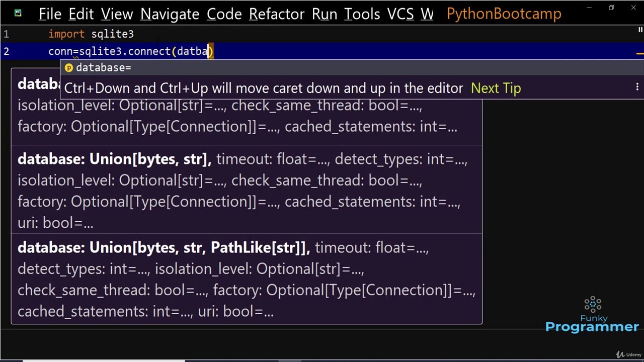Click the PyCharm application icon
Screen dimensions: 644x362
[18, 13]
